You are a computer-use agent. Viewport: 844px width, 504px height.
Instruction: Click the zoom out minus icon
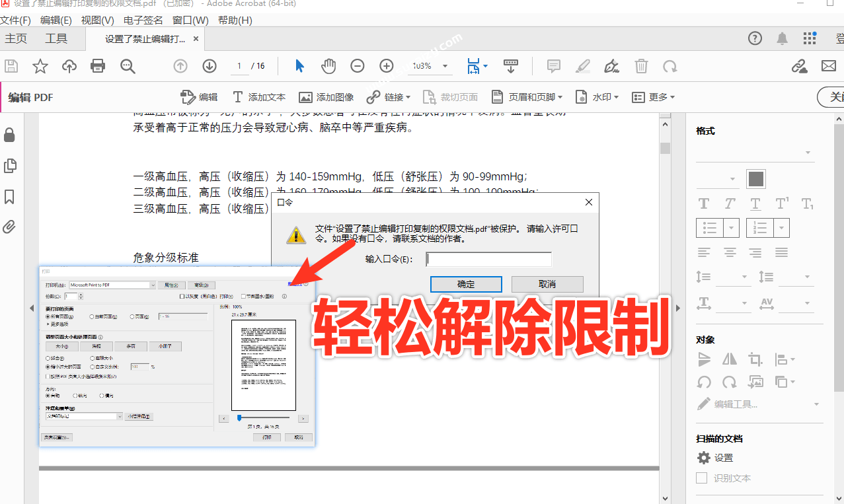click(357, 65)
